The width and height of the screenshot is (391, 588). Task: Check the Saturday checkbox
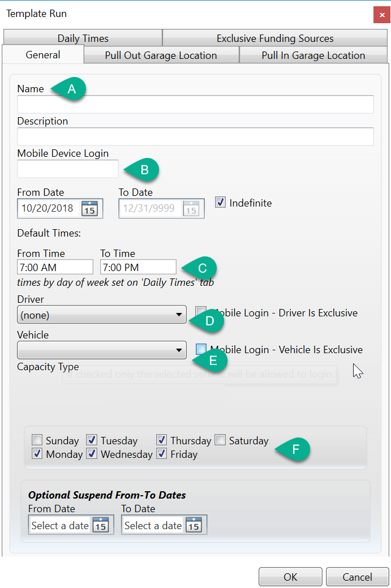[x=220, y=440]
